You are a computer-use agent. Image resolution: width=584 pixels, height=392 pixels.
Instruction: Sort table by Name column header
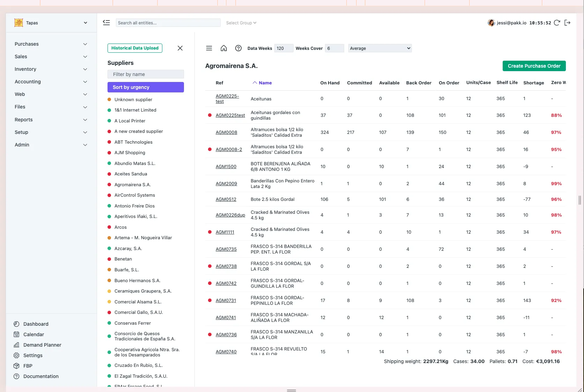click(265, 83)
